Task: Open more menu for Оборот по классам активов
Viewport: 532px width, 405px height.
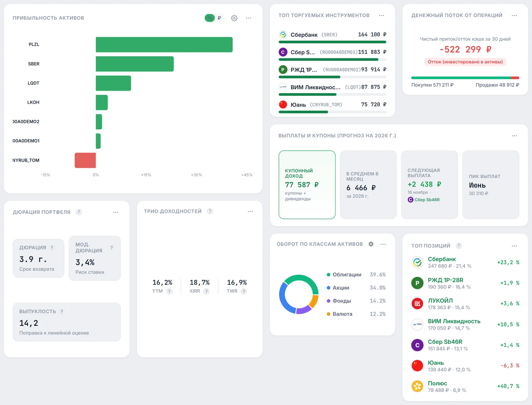Action: 383,244
